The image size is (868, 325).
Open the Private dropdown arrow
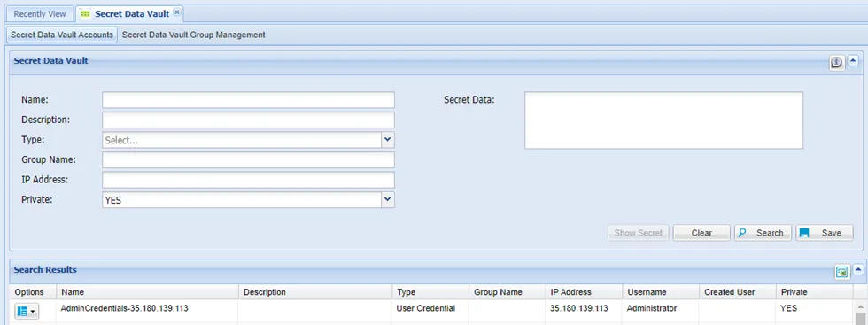[388, 200]
